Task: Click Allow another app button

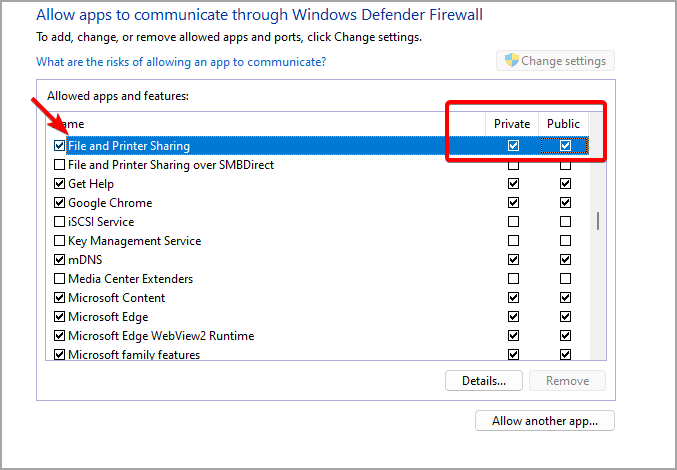Action: click(x=545, y=421)
